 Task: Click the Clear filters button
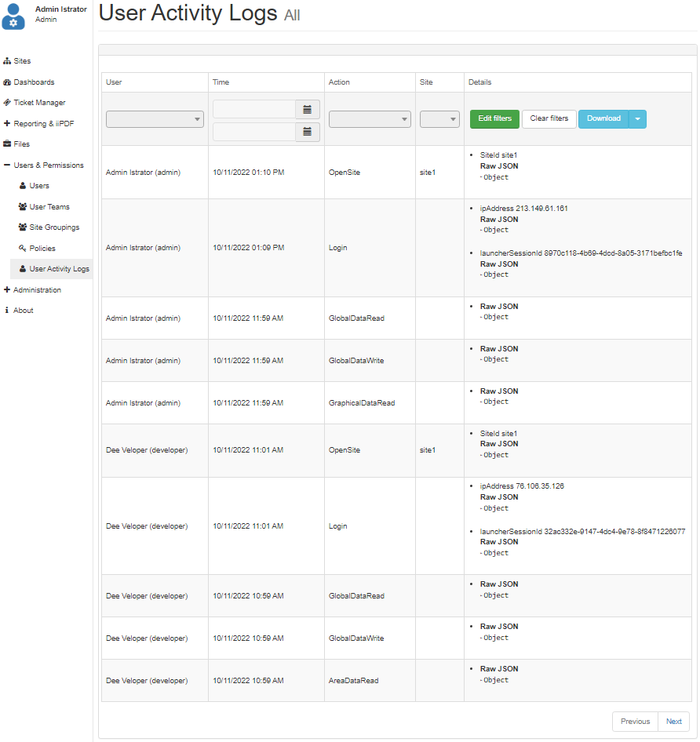549,118
